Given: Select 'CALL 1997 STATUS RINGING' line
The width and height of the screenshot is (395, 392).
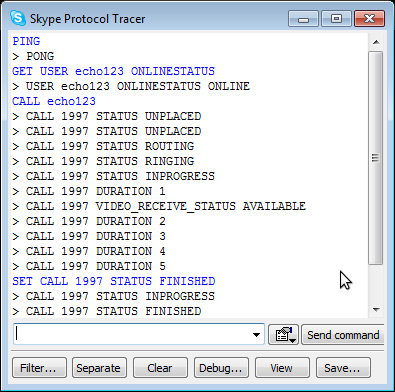Looking at the screenshot, I should coord(103,161).
